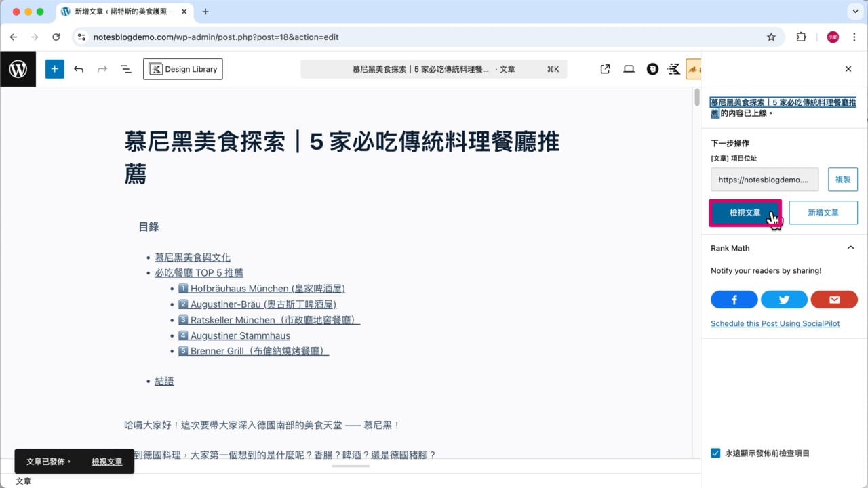
Task: Click the WordPress logo to exit editor
Action: (x=18, y=68)
